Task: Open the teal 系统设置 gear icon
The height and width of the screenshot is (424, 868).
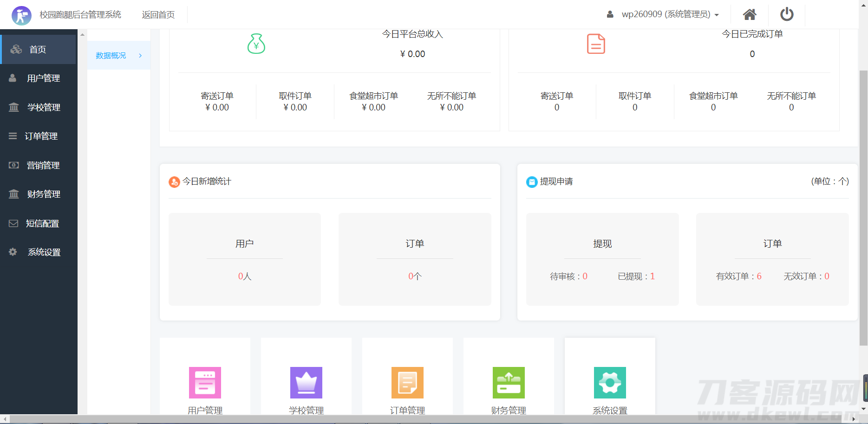Action: click(610, 383)
